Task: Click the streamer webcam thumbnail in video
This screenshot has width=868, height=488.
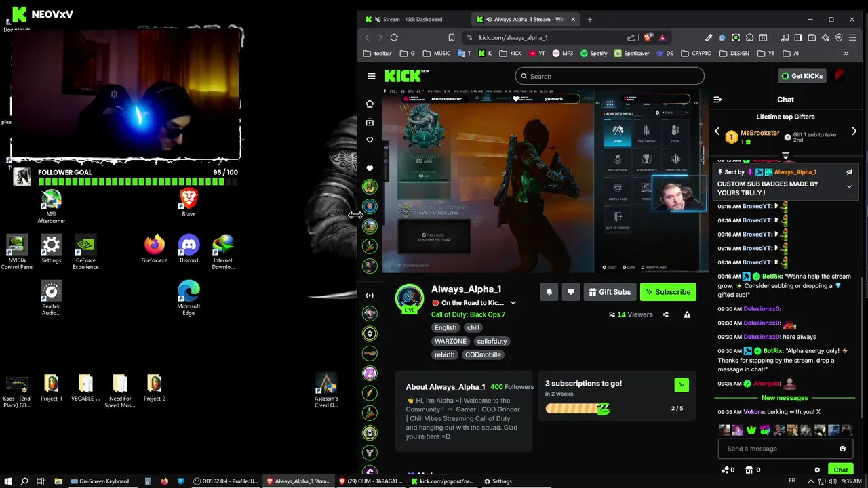Action: tap(679, 193)
